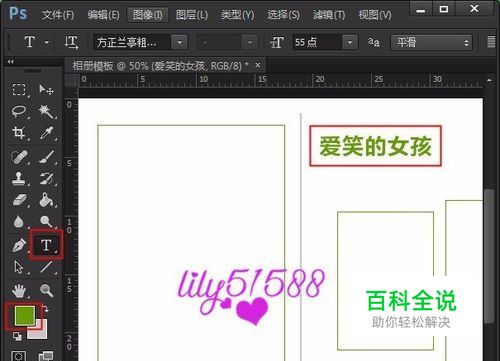Click the green foreground color swatch
The height and width of the screenshot is (361, 500).
click(x=25, y=315)
